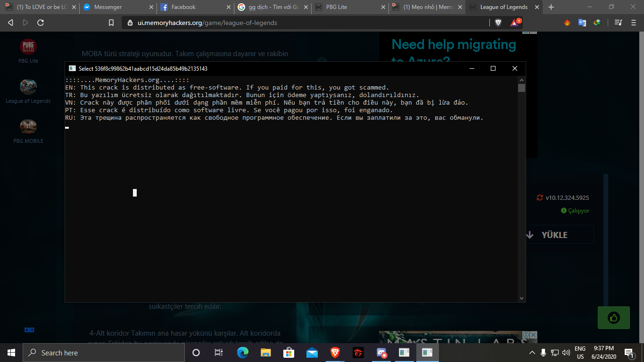The image size is (644, 362).
Task: Open a new browser tab
Action: click(x=551, y=7)
